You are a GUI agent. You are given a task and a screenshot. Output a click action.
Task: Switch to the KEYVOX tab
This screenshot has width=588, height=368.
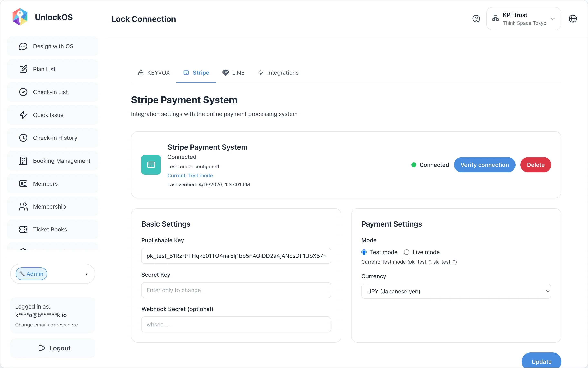(x=154, y=73)
